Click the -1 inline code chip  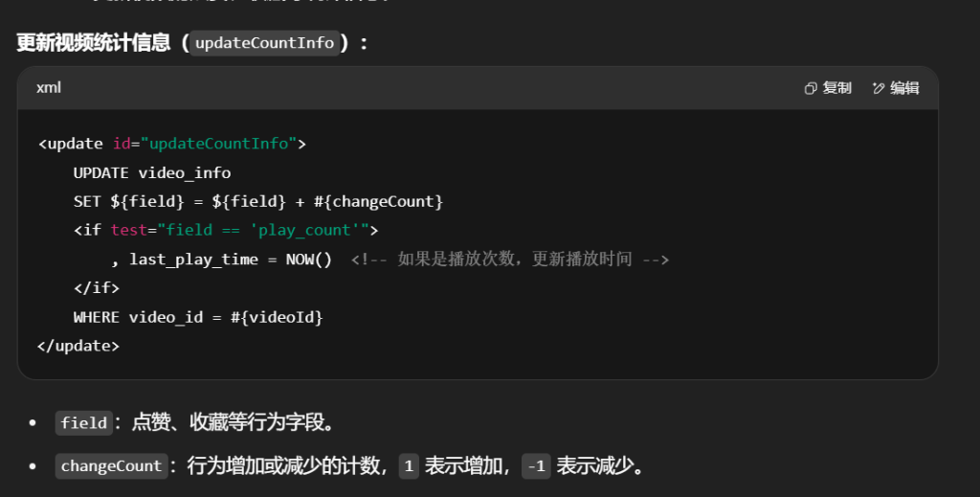click(536, 466)
